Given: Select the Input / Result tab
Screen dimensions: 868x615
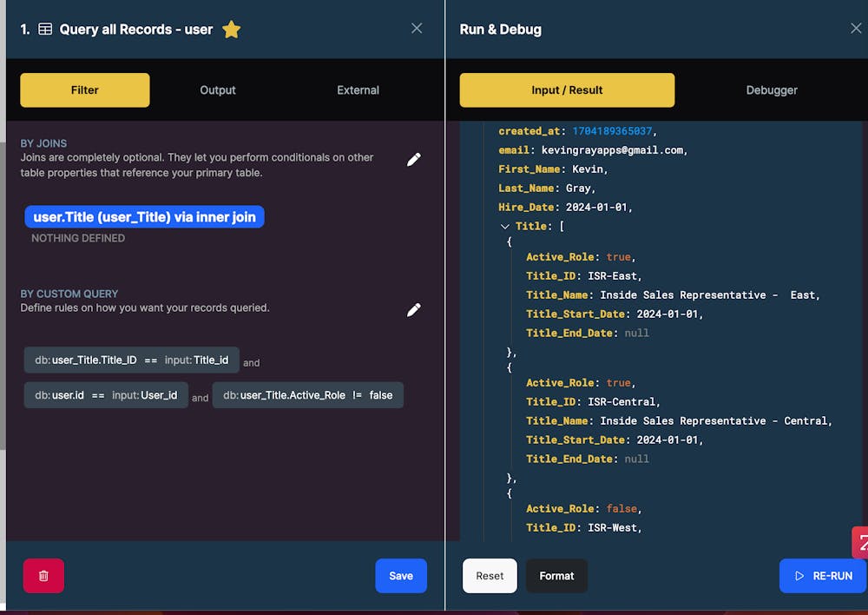Looking at the screenshot, I should coord(567,90).
